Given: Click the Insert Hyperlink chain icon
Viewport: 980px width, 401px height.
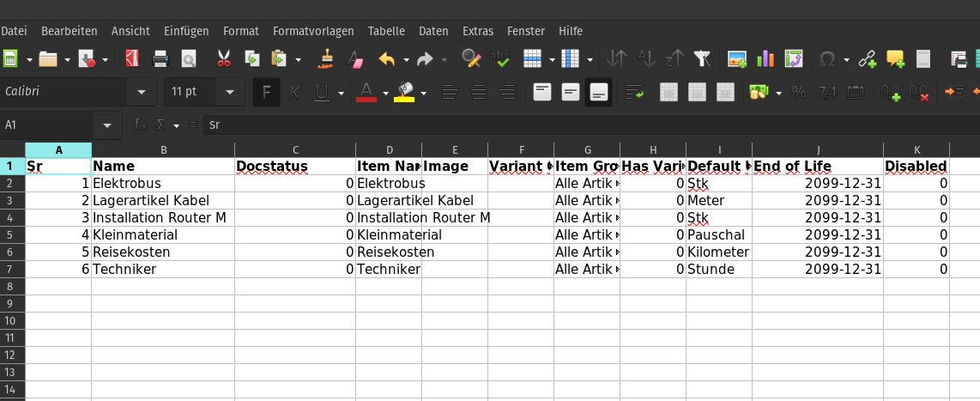Looking at the screenshot, I should (x=868, y=59).
